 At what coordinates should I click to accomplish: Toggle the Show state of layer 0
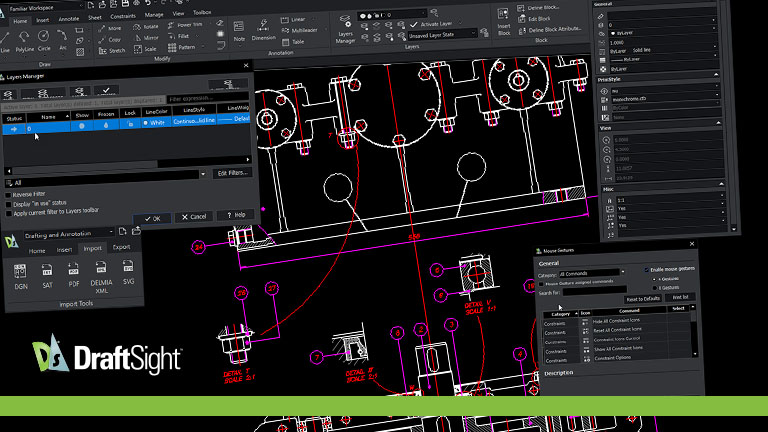click(83, 128)
